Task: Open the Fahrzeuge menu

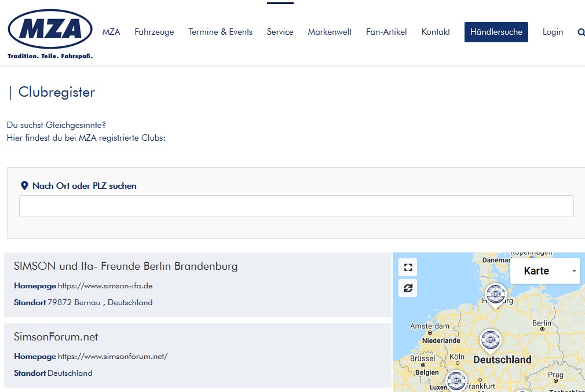Action: 154,32
